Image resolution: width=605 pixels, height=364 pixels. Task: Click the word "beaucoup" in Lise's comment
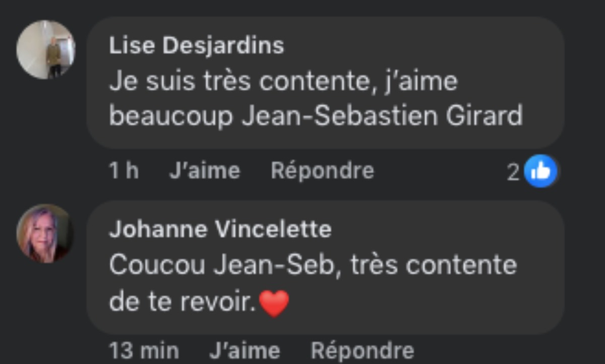171,117
